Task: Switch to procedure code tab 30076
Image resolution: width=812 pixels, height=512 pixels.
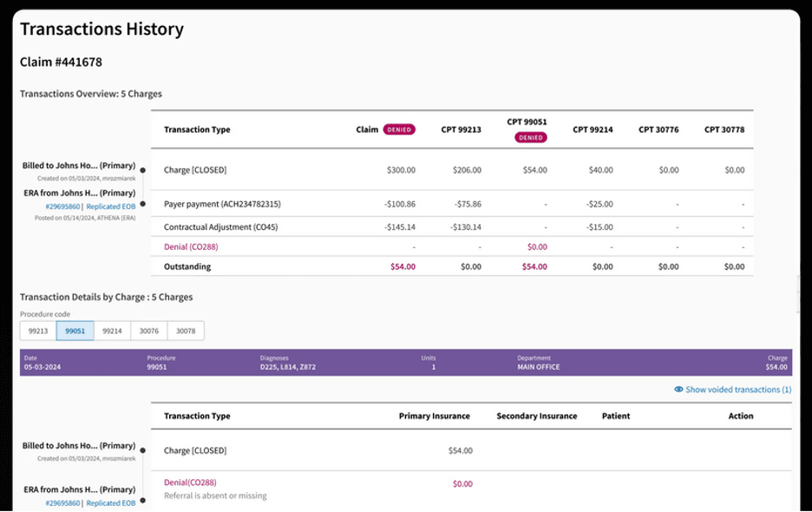Action: pos(149,331)
